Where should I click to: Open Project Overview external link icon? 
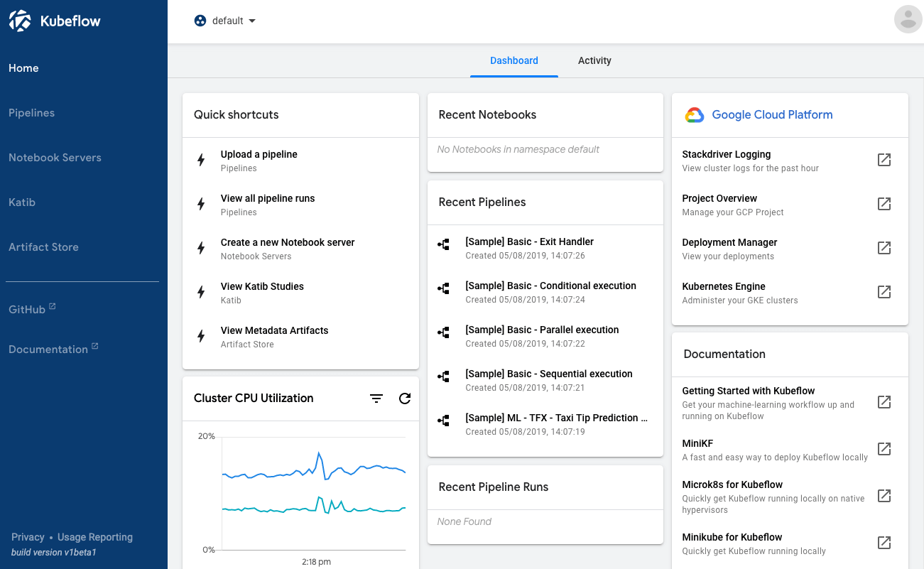[884, 204]
